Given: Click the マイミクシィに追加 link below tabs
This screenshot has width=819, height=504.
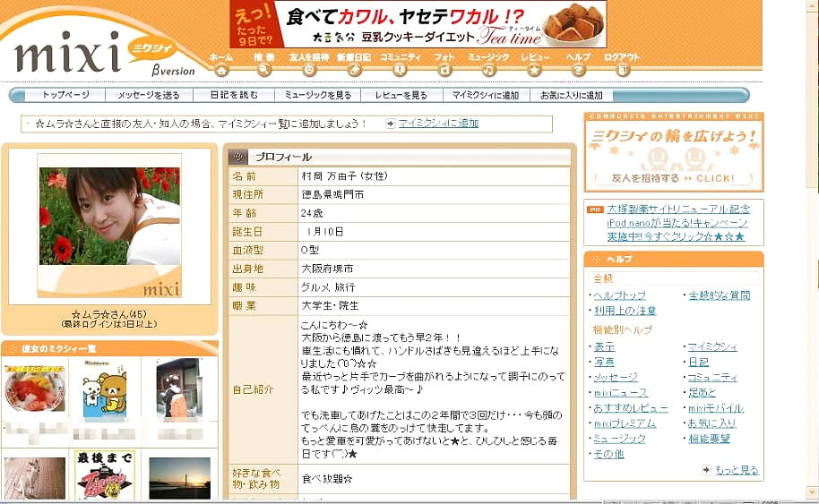Looking at the screenshot, I should [x=438, y=124].
